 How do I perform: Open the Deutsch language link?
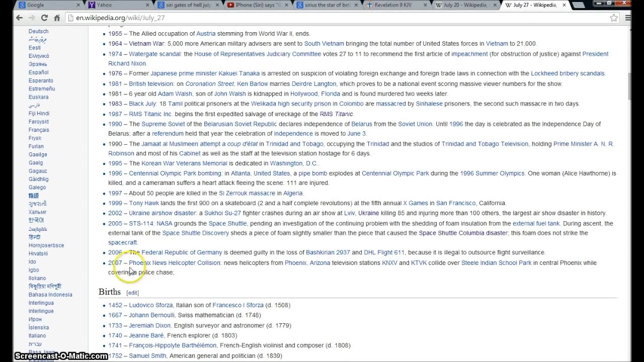(39, 31)
